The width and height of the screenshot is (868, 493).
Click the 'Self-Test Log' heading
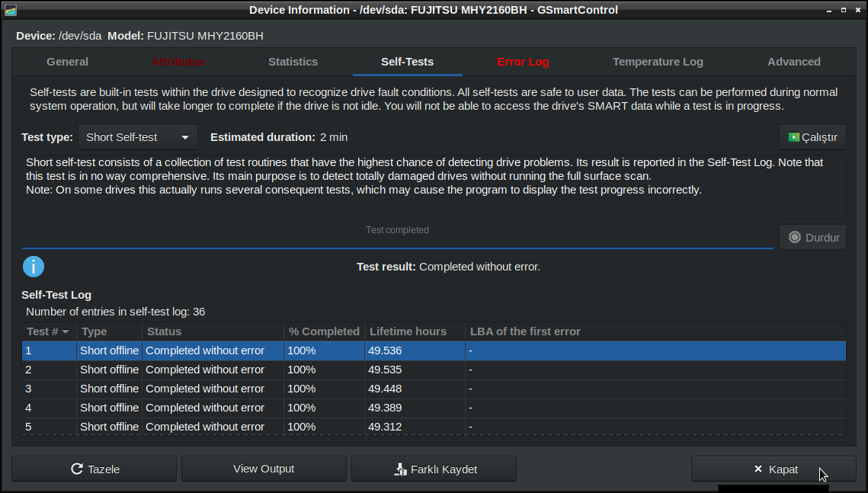tap(56, 295)
